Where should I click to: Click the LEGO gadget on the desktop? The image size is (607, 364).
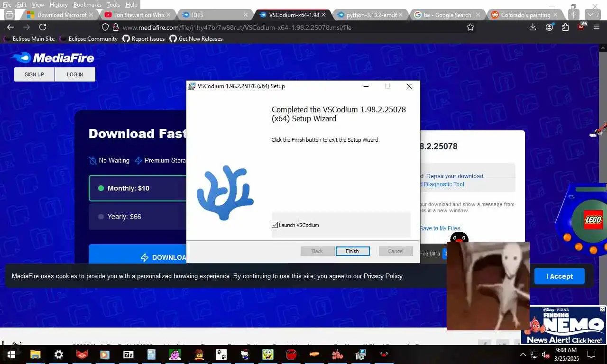click(x=581, y=219)
